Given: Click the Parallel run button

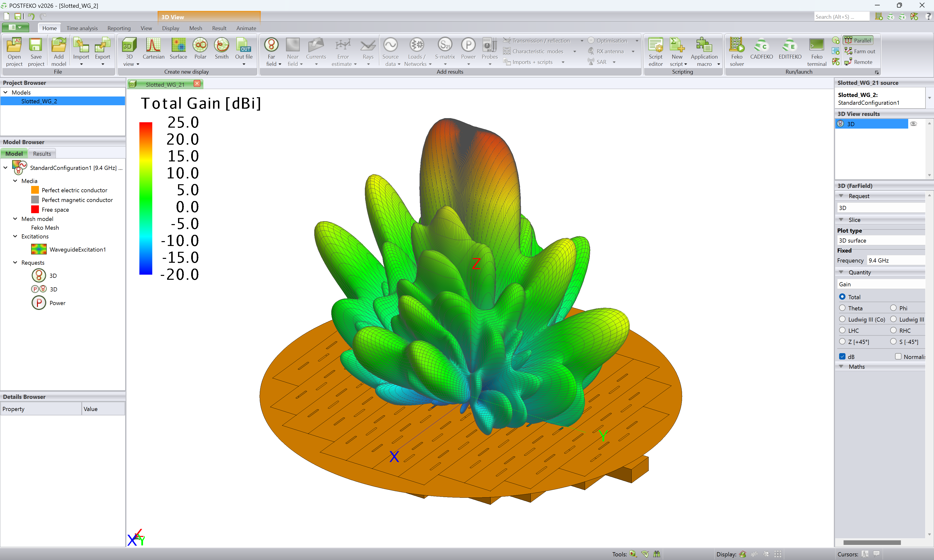Looking at the screenshot, I should (858, 40).
